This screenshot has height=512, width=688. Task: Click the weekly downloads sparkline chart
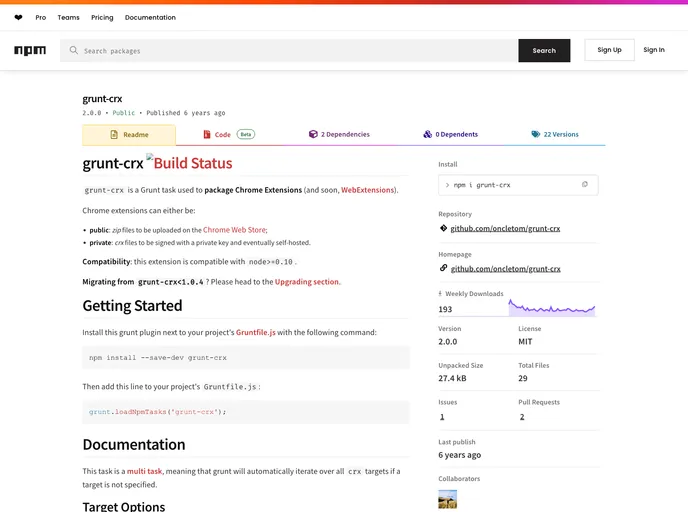click(x=552, y=308)
